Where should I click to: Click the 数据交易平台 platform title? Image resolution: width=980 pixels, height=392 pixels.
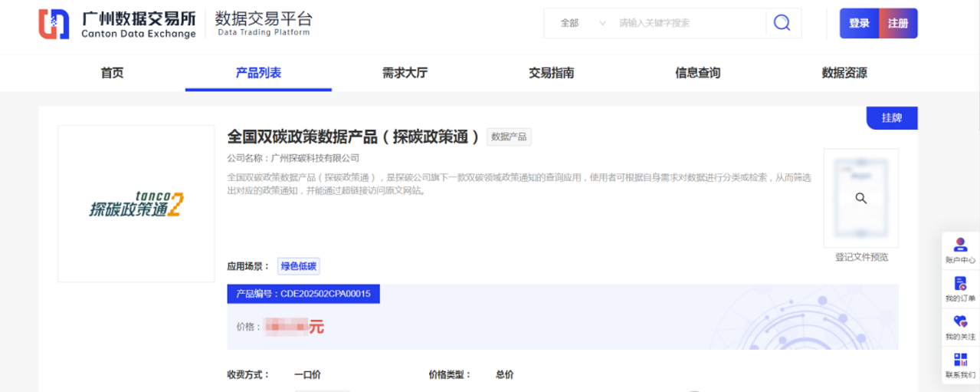[x=264, y=18]
